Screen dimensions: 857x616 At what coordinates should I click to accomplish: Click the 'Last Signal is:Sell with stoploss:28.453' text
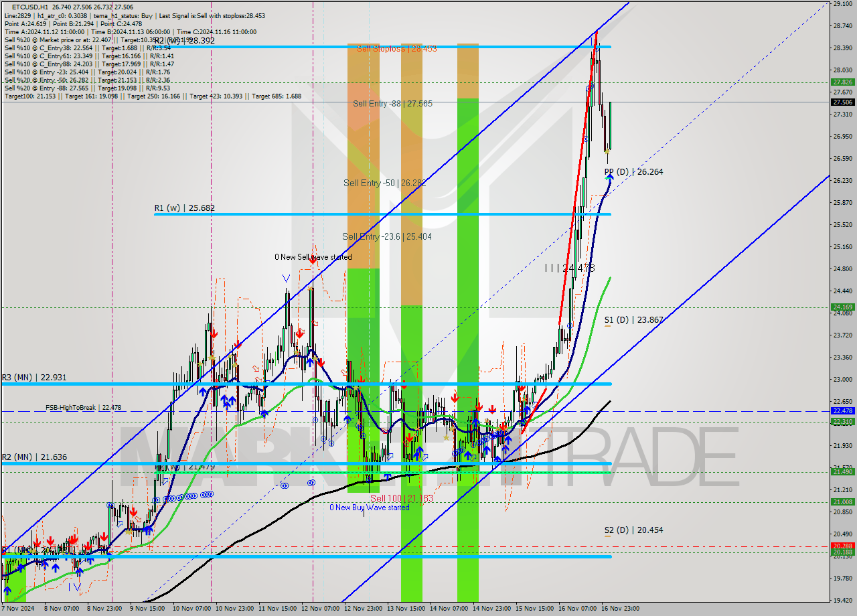click(212, 15)
